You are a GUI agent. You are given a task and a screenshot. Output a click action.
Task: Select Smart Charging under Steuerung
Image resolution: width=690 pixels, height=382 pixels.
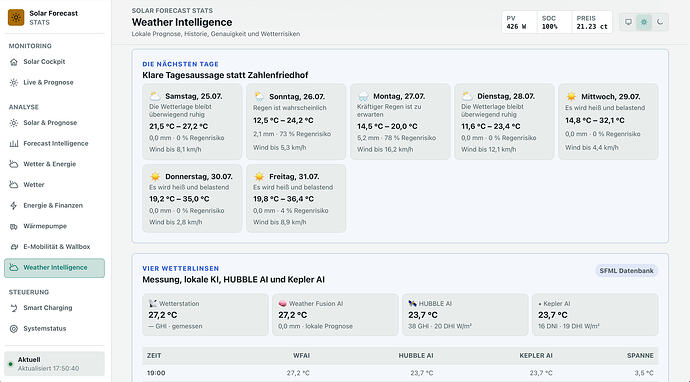(x=55, y=308)
